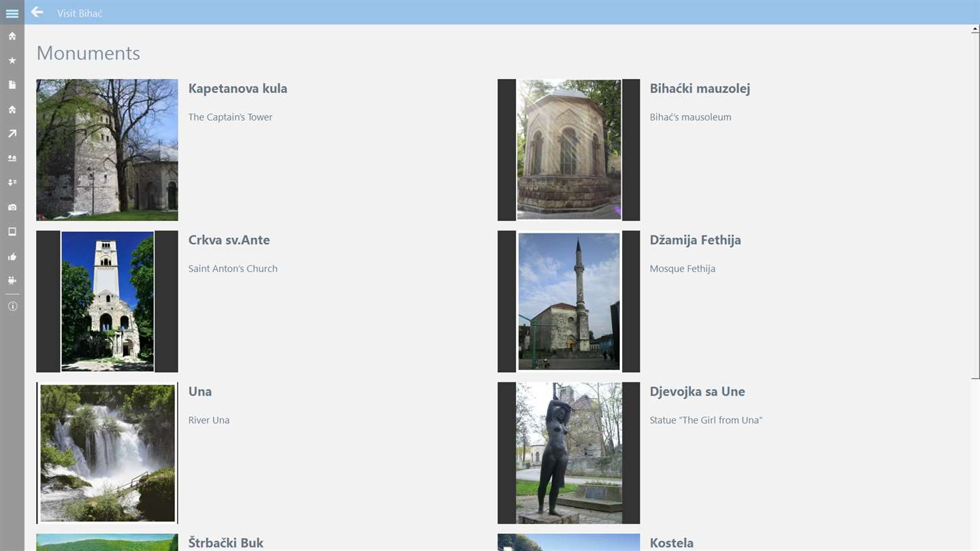
Task: Click the vertical scrollbar thumb
Action: [x=975, y=206]
